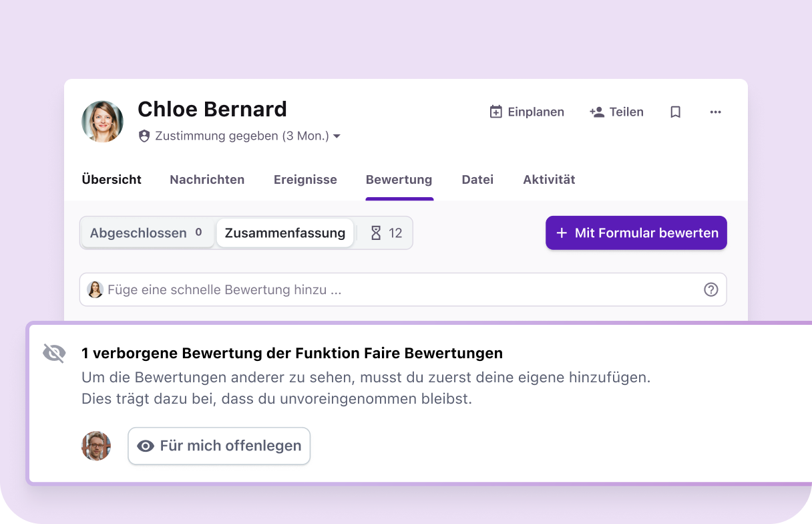Image resolution: width=812 pixels, height=524 pixels.
Task: Click the help question mark icon
Action: click(x=710, y=289)
